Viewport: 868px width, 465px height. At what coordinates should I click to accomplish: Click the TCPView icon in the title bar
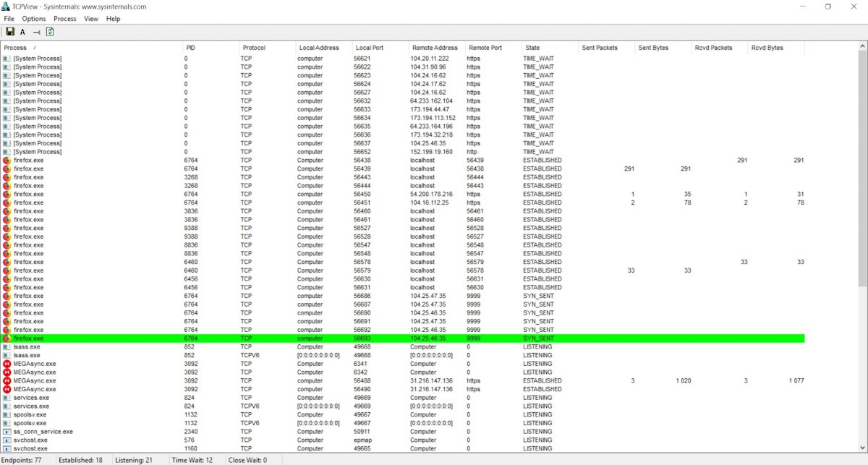tap(7, 7)
